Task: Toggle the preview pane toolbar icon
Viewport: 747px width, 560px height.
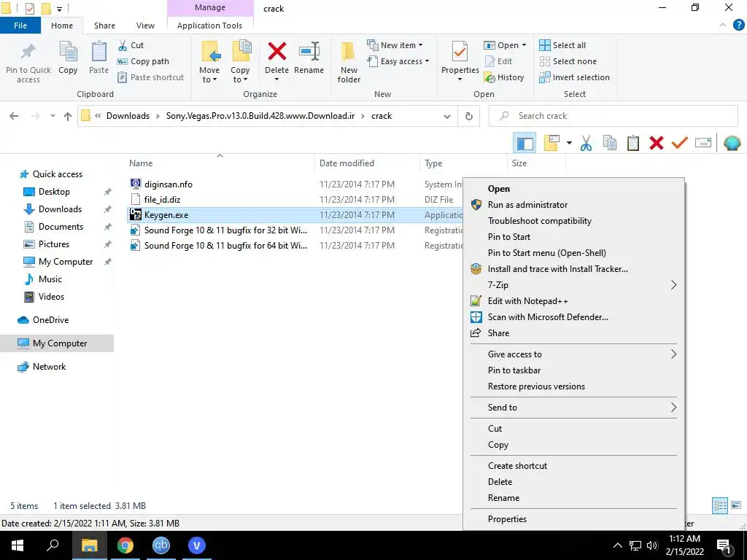Action: coord(525,143)
